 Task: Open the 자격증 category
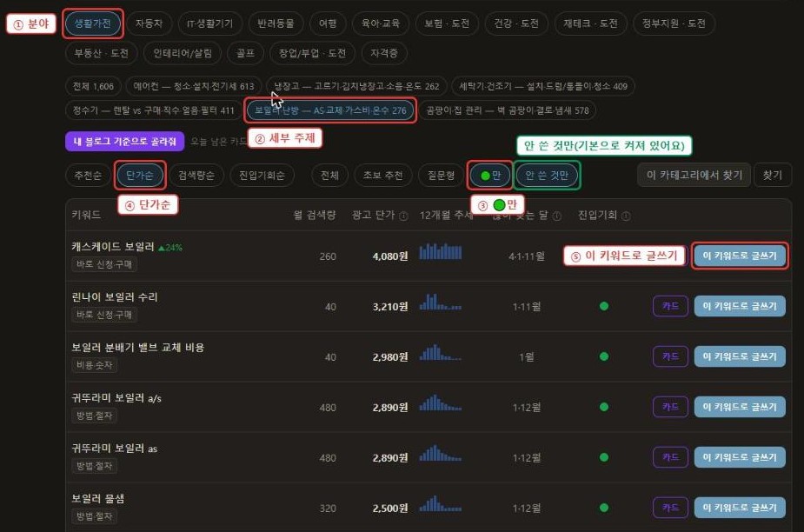(384, 53)
